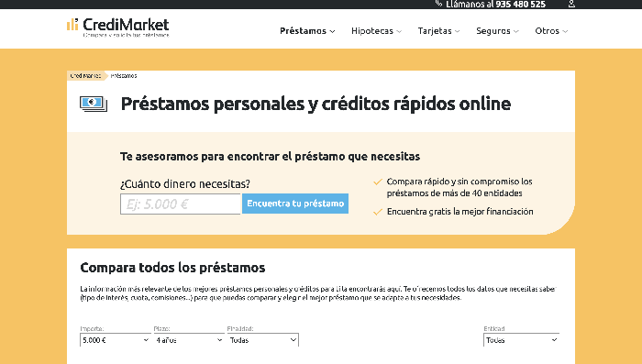642x364 pixels.
Task: Click heading 'Préstamos personales y créditos rápidos online'
Action: click(x=315, y=104)
